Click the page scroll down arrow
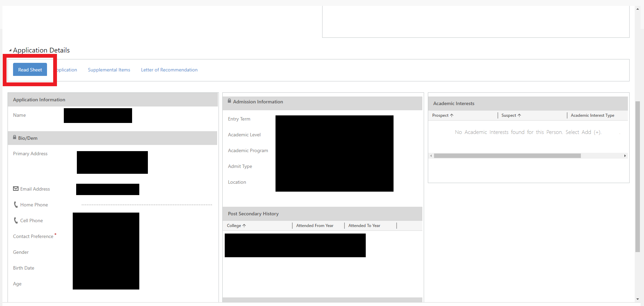 [x=637, y=299]
